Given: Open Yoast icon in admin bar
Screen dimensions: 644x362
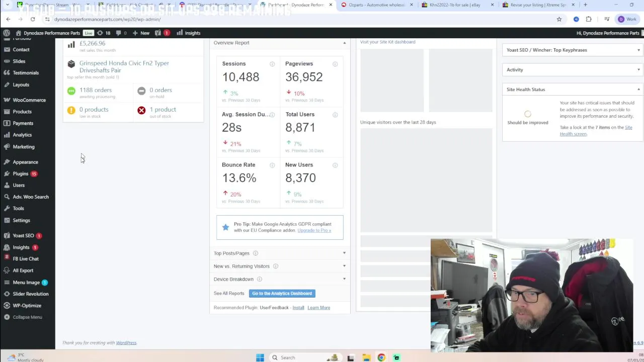Looking at the screenshot, I should pyautogui.click(x=162, y=33).
